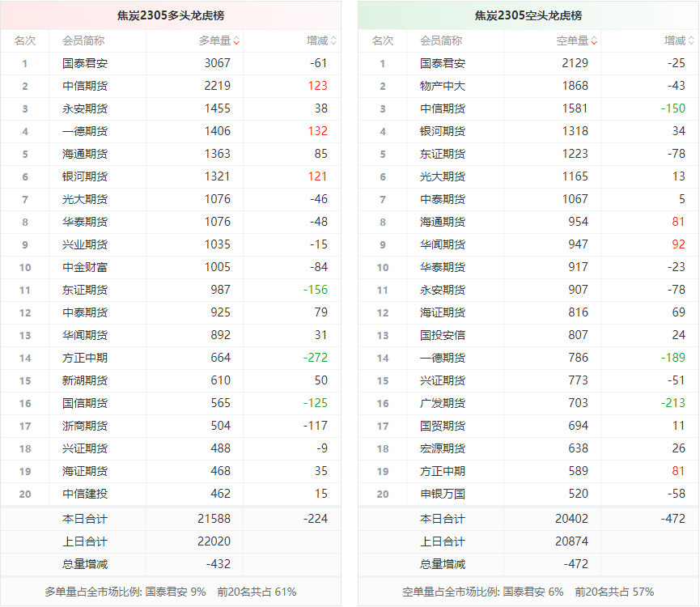700x607 pixels.
Task: Click the 中信建投 row at rank 20
Action: click(84, 494)
